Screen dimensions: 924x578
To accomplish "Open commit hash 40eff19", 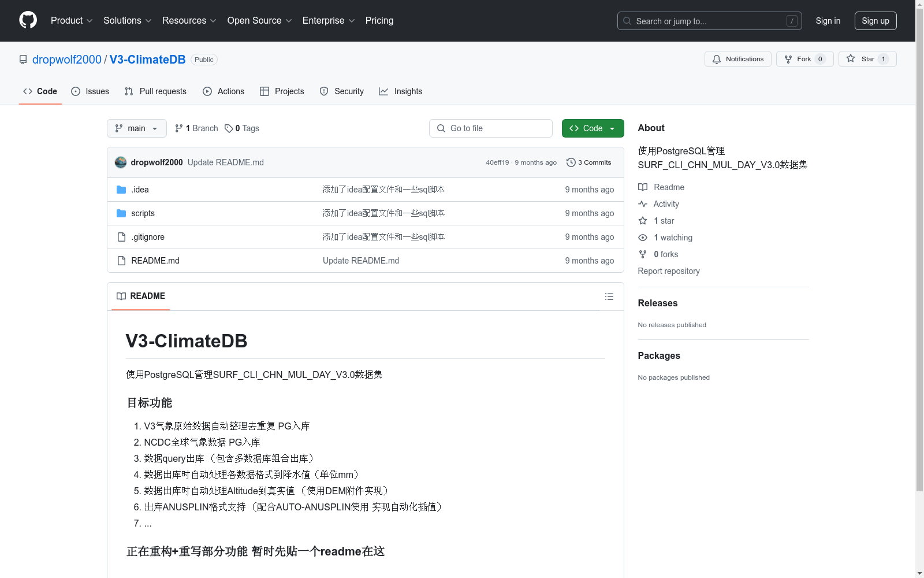I will click(x=497, y=162).
